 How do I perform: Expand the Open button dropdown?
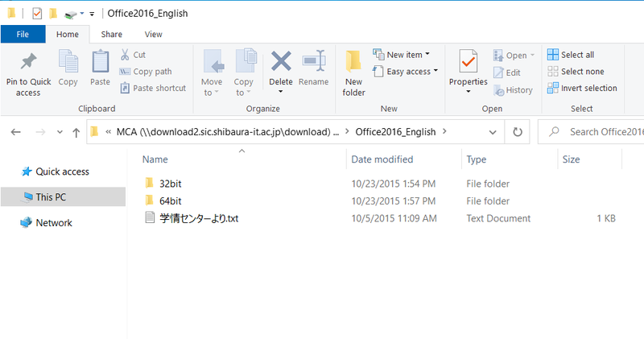click(x=533, y=55)
